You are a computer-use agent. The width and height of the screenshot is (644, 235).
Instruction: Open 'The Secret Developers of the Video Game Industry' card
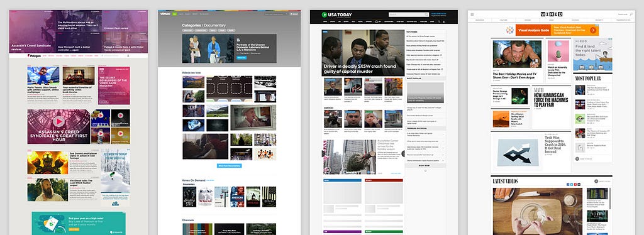[x=114, y=85]
